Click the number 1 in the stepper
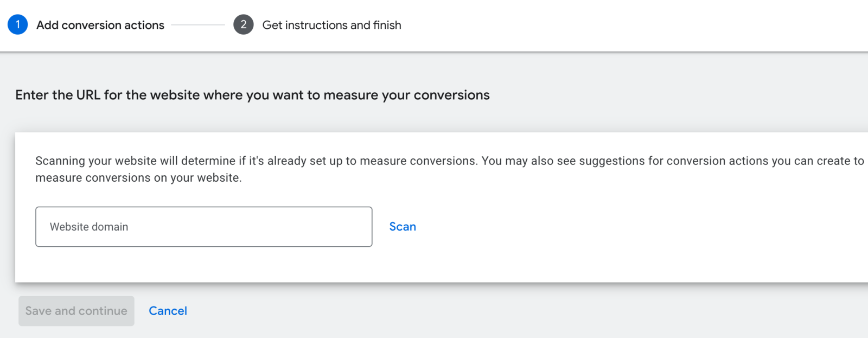 (x=17, y=24)
